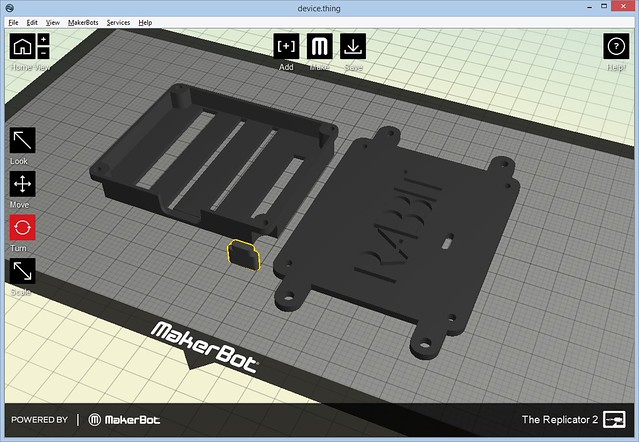Zoom in with the plus button
The width and height of the screenshot is (639, 442).
pyautogui.click(x=43, y=39)
